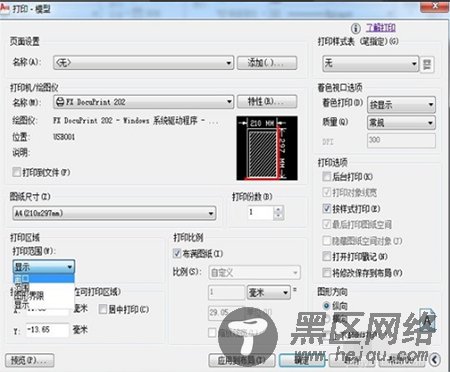Viewport: 450px width, 372px height.
Task: Click the 打印份数 copies field
Action: point(261,212)
